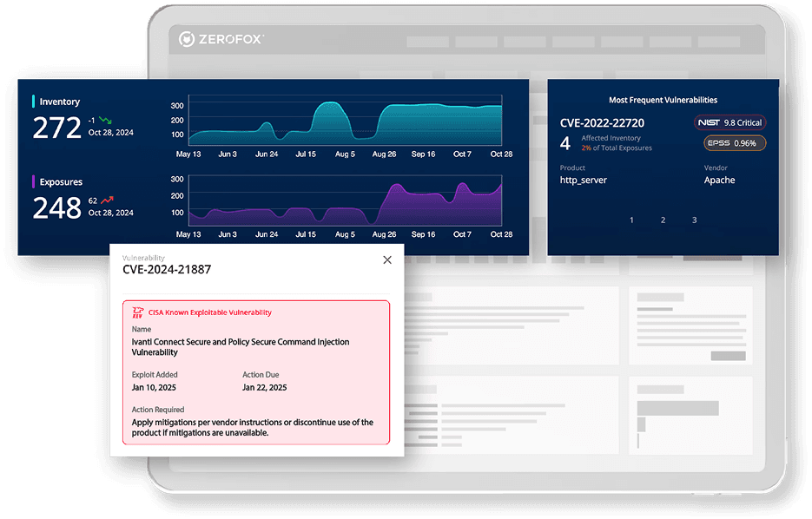Click Oct 7 on Exposures chart axis
Image resolution: width=812 pixels, height=519 pixels.
[x=462, y=233]
